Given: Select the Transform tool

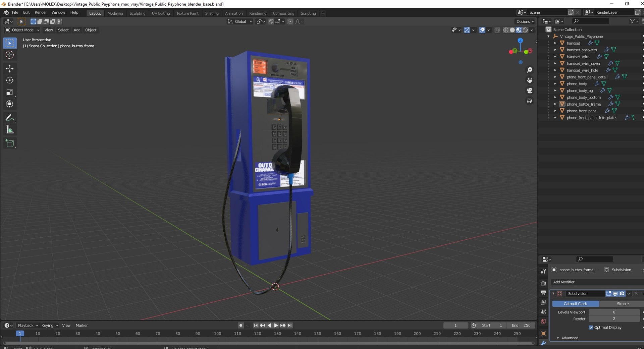Looking at the screenshot, I should coord(10,104).
